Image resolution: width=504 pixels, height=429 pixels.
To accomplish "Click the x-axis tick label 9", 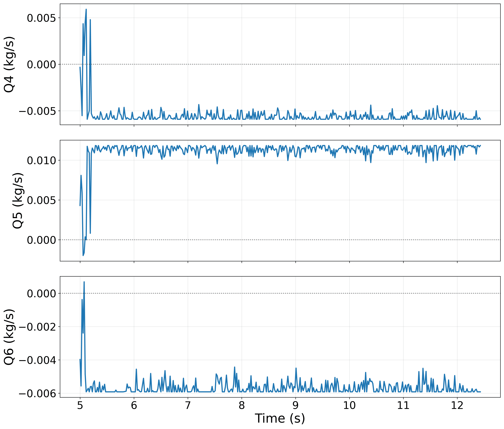I will (295, 405).
